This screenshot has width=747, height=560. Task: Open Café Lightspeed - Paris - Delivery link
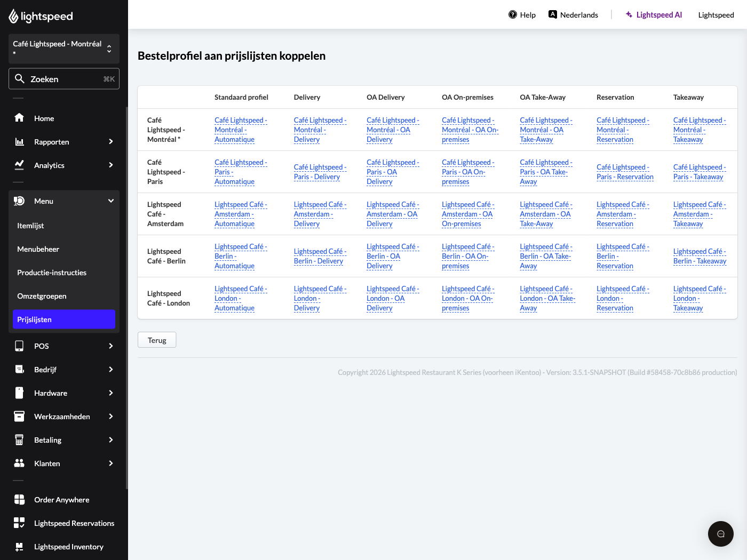(320, 172)
